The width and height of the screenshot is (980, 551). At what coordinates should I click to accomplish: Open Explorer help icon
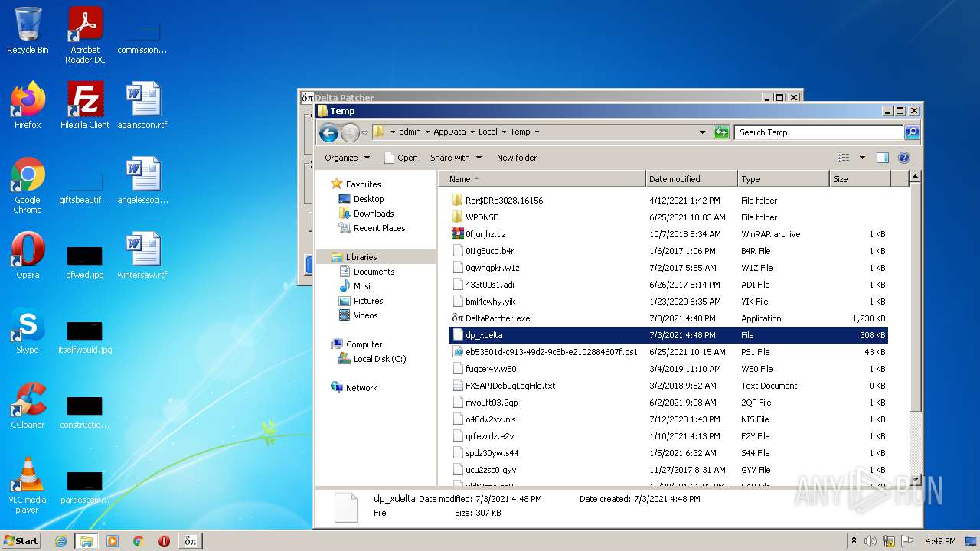pos(904,158)
